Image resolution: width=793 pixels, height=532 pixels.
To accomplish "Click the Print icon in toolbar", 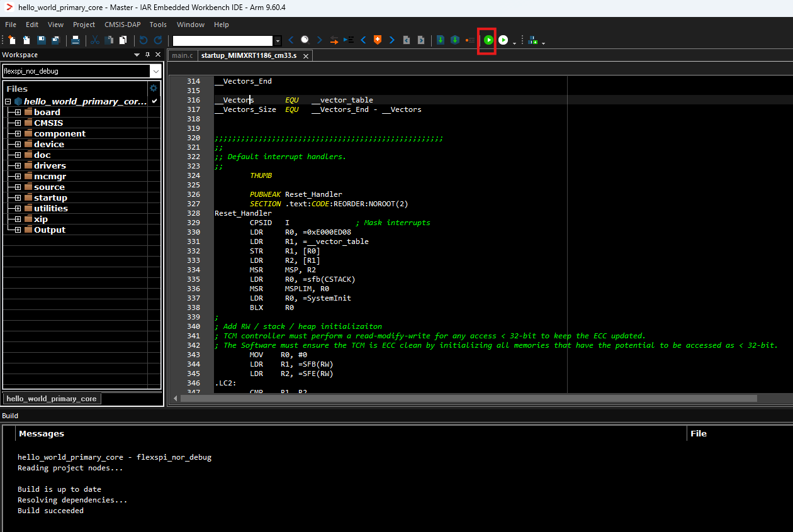I will point(76,40).
